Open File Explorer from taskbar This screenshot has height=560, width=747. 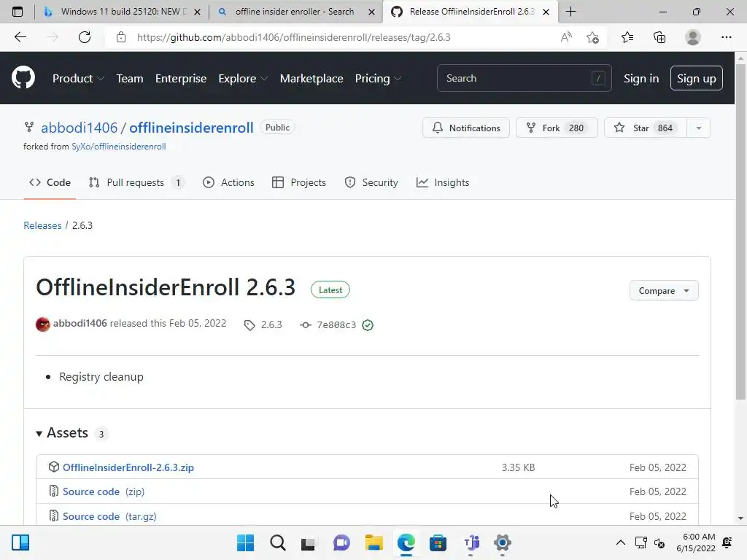(x=374, y=542)
